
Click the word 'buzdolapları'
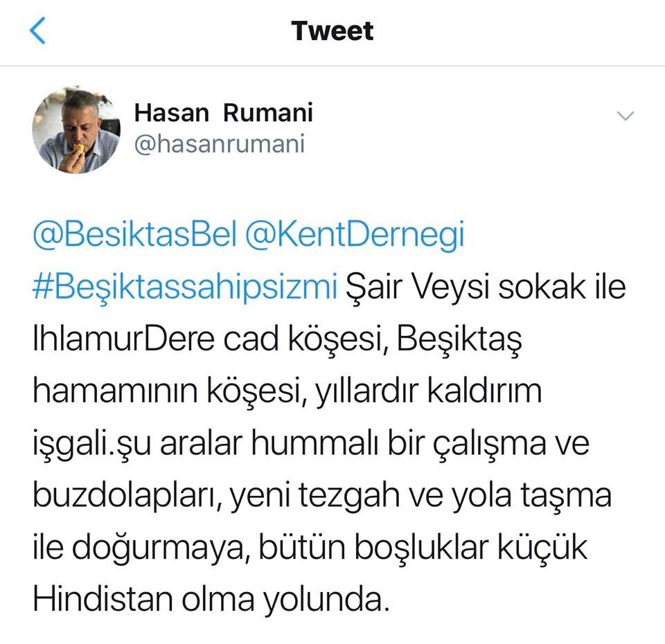coord(127,495)
